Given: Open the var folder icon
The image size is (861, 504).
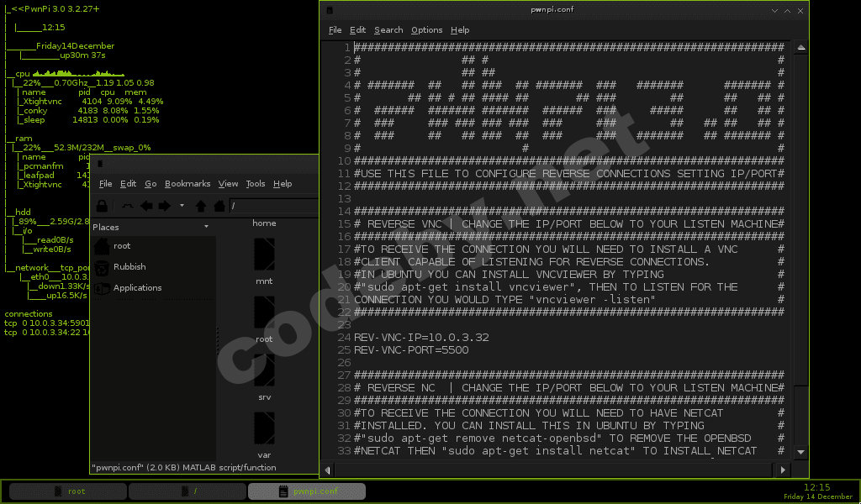Looking at the screenshot, I should pos(264,428).
